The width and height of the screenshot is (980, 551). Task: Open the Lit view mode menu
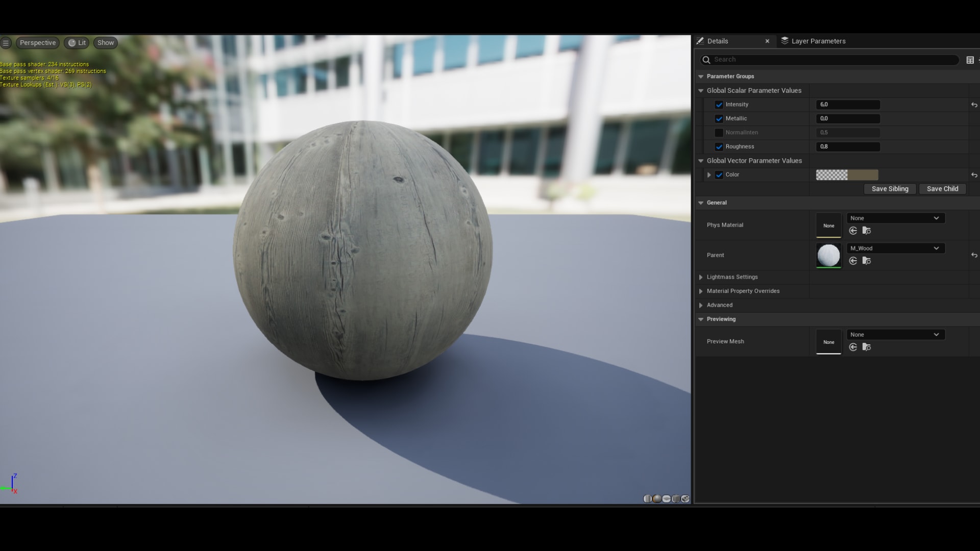pos(77,43)
